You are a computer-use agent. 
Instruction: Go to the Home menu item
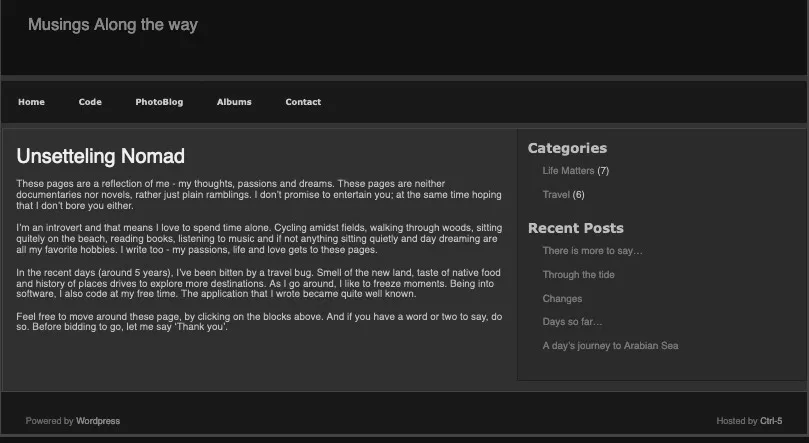point(31,102)
